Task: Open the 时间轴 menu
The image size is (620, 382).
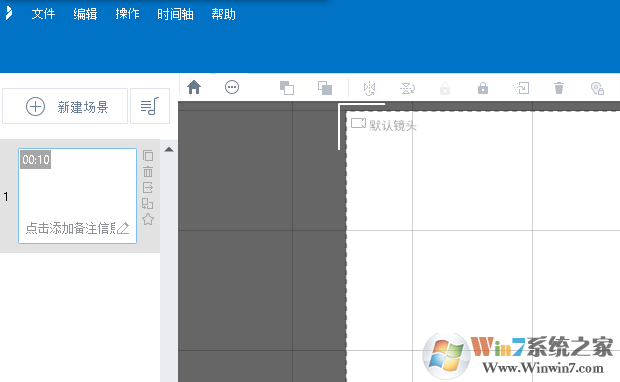Action: pyautogui.click(x=175, y=14)
